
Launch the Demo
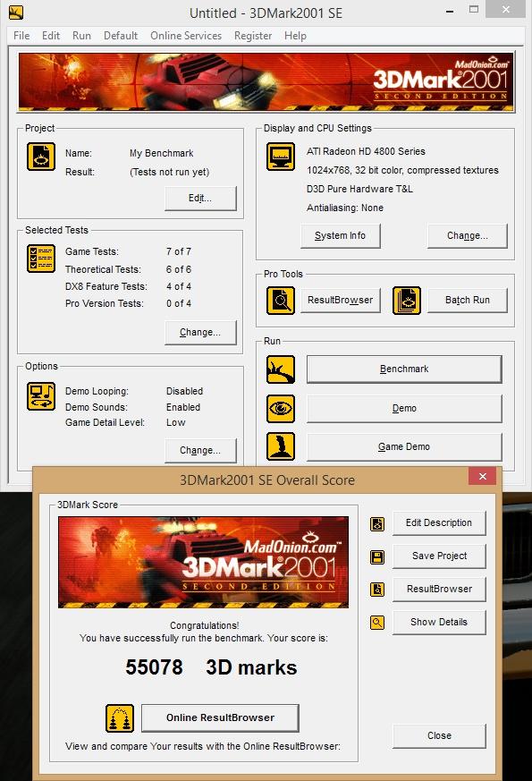[404, 409]
